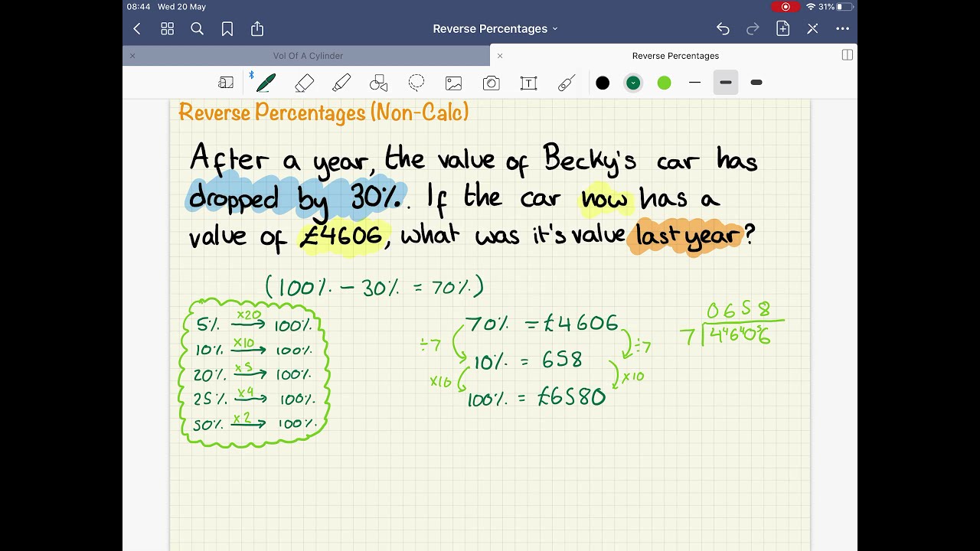Viewport: 980px width, 551px height.
Task: Click the 10% x10 100% row
Action: [253, 349]
